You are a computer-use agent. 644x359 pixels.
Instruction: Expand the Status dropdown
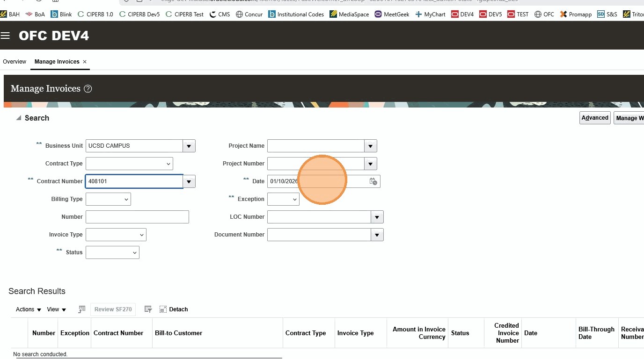click(112, 252)
